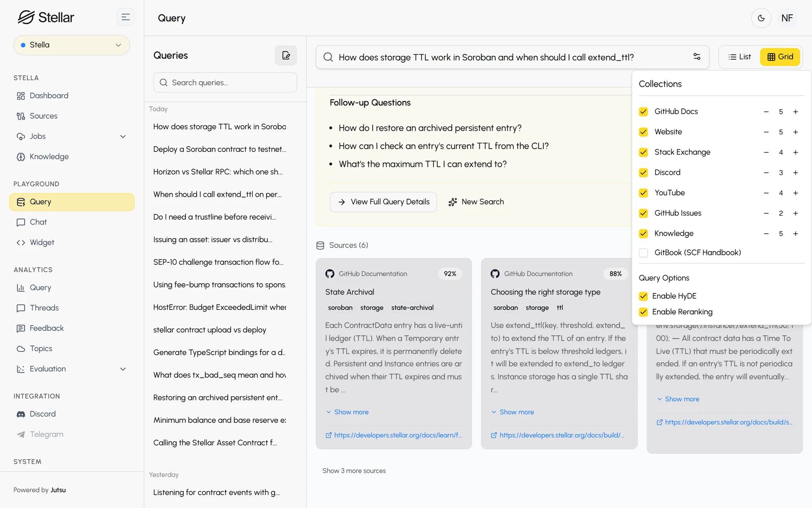The image size is (812, 508).
Task: Click the Stellar logo
Action: pyautogui.click(x=46, y=17)
